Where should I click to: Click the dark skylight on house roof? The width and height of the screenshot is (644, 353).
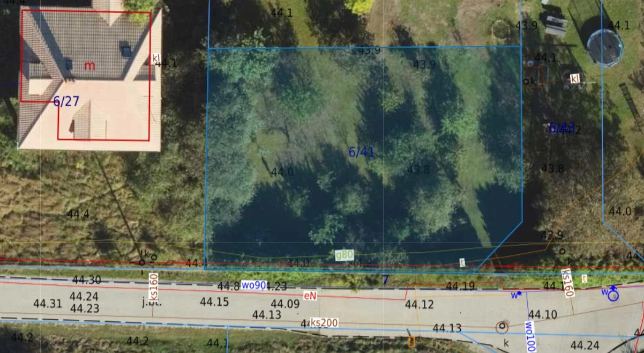[126, 52]
